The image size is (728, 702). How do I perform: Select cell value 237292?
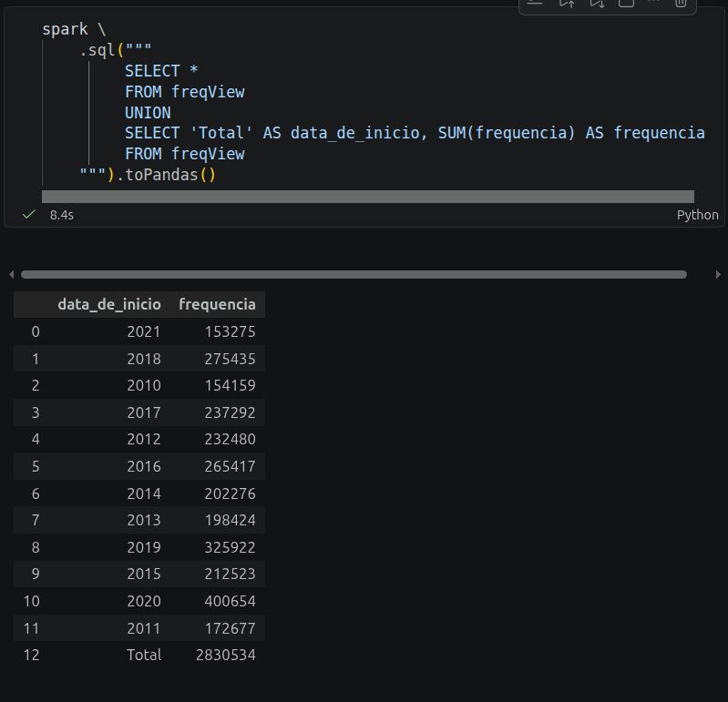point(230,412)
